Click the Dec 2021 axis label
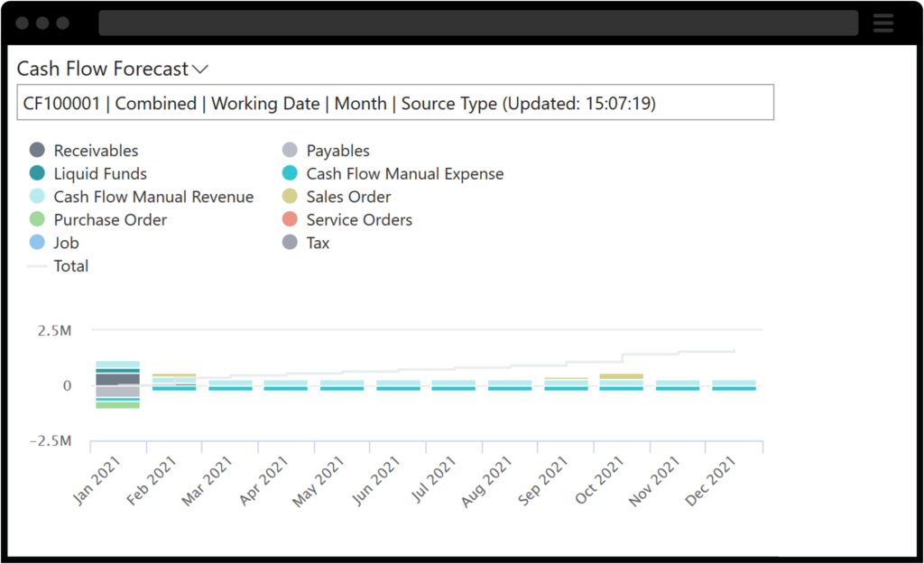The height and width of the screenshot is (564, 924). 710,481
